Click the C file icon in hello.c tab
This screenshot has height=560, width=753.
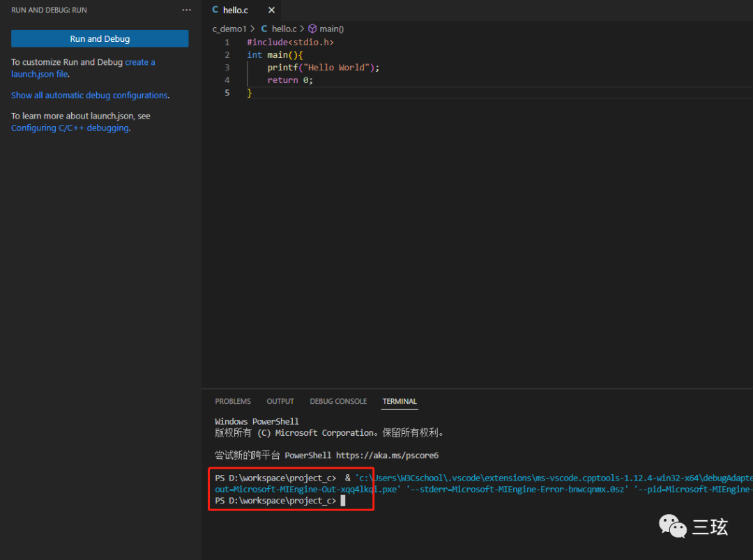[x=215, y=10]
